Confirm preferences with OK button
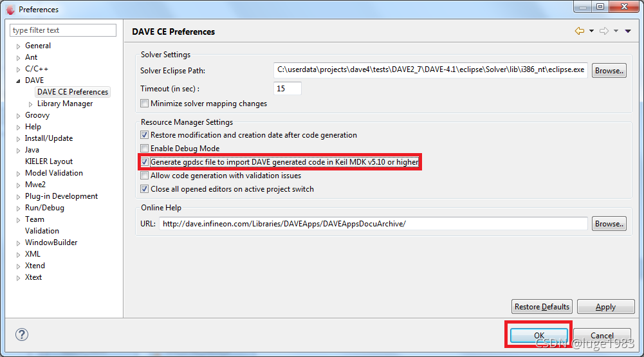Screen dimensions: 644x357 [x=539, y=335]
